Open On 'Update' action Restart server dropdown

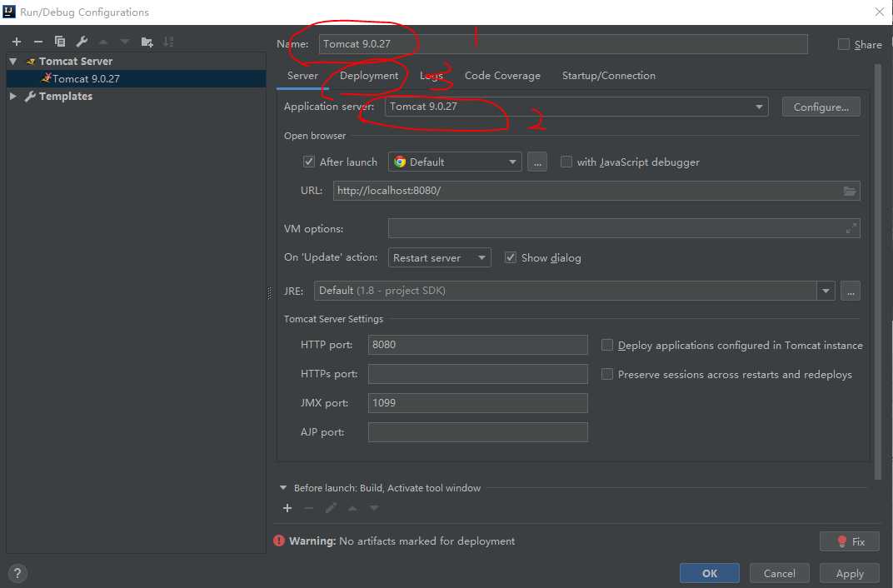pyautogui.click(x=439, y=257)
